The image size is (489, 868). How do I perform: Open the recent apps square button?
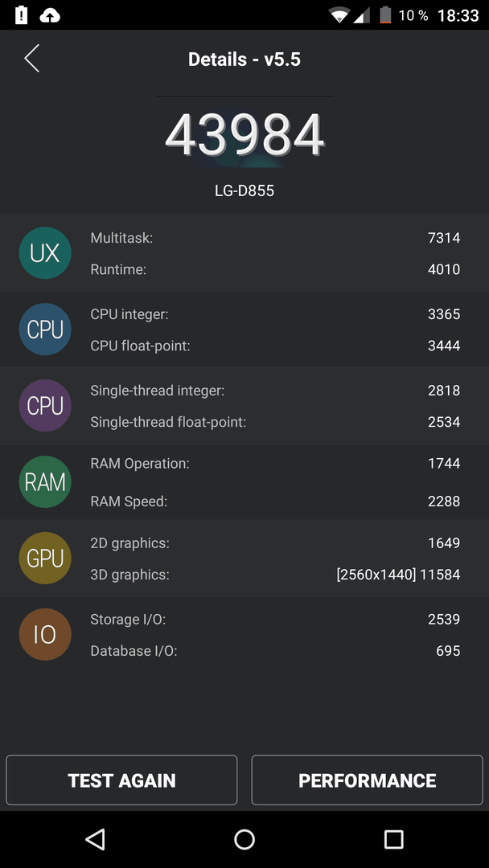pyautogui.click(x=393, y=839)
